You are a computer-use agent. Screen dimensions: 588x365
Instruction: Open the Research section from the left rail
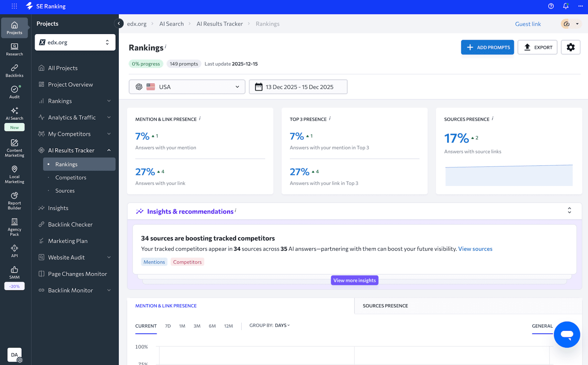point(14,50)
